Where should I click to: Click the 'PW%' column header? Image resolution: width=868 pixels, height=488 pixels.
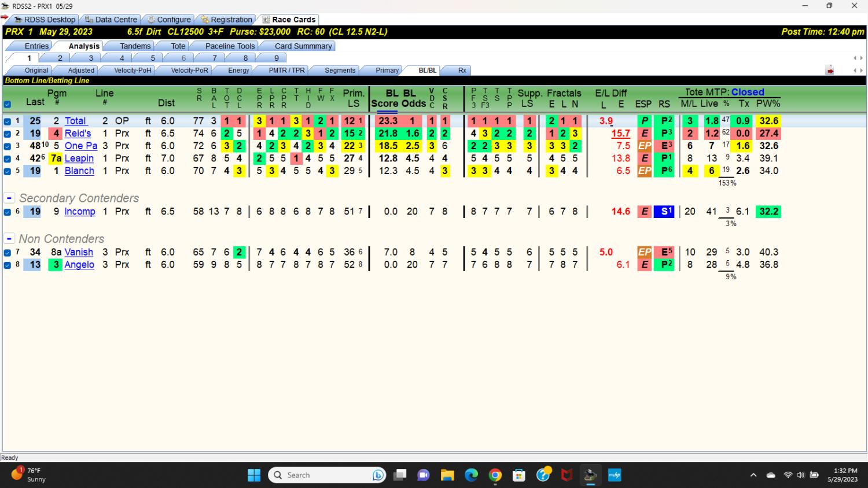768,103
